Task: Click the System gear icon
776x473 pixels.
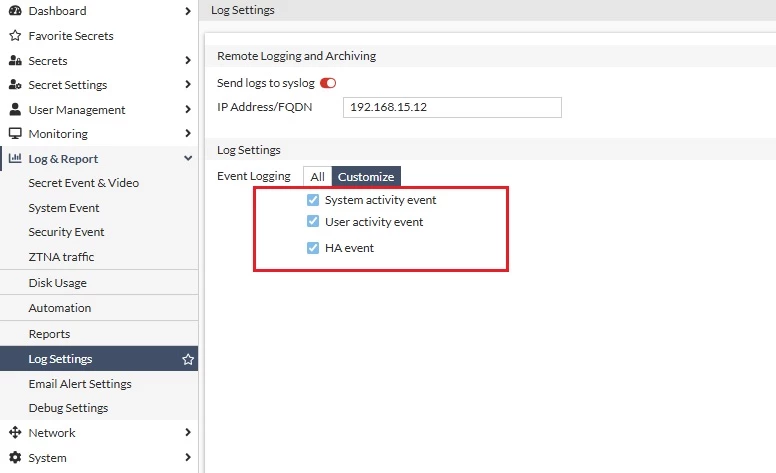Action: (x=15, y=457)
